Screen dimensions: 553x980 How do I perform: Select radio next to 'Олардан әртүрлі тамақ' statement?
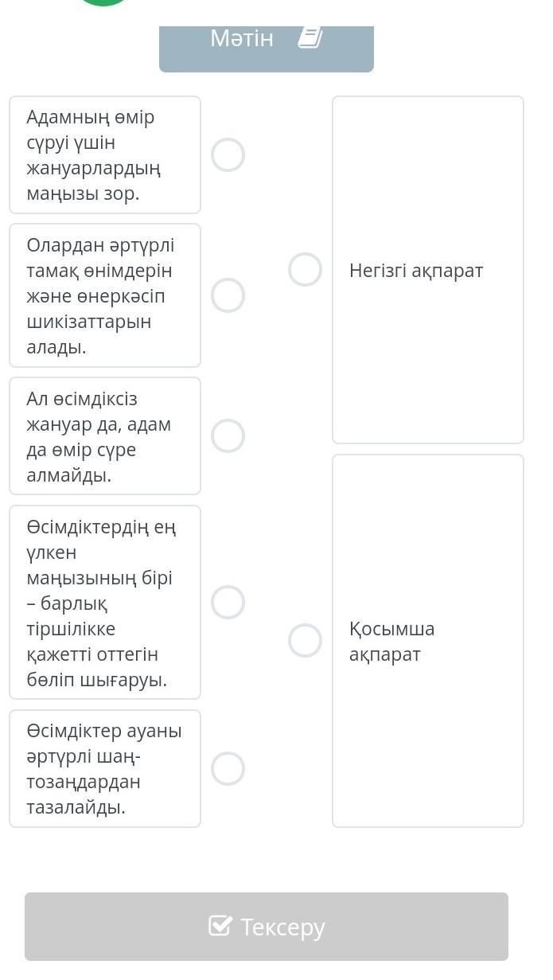pos(228,295)
